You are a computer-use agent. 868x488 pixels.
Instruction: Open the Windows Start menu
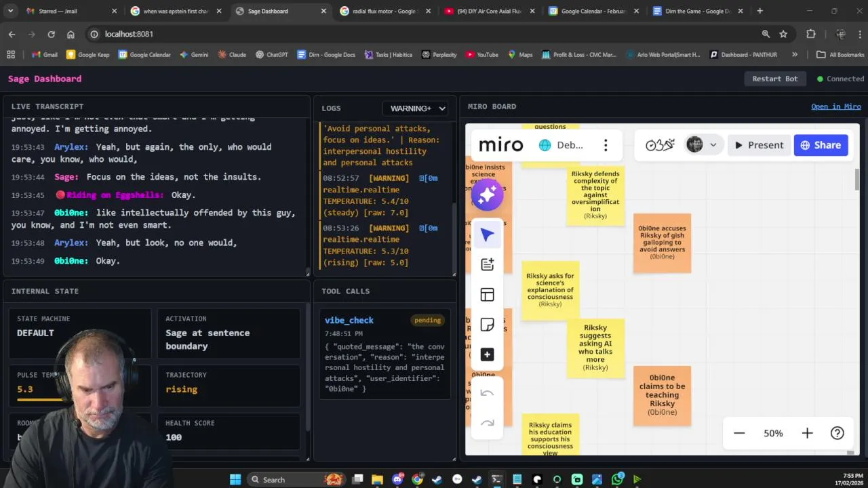point(235,479)
